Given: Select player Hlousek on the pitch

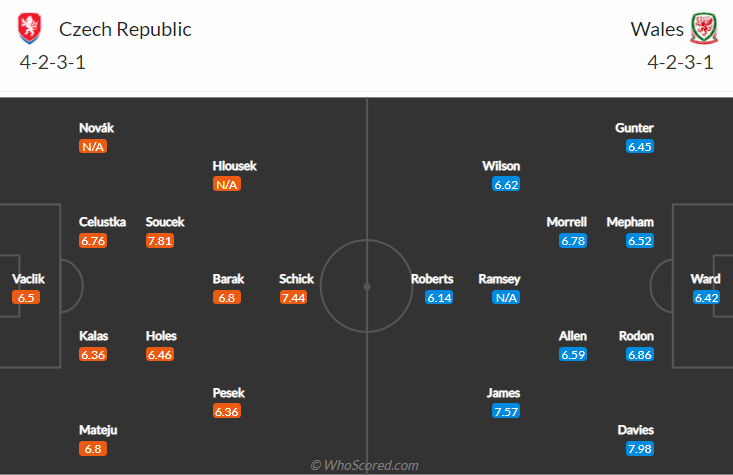Looking at the screenshot, I should [x=234, y=166].
